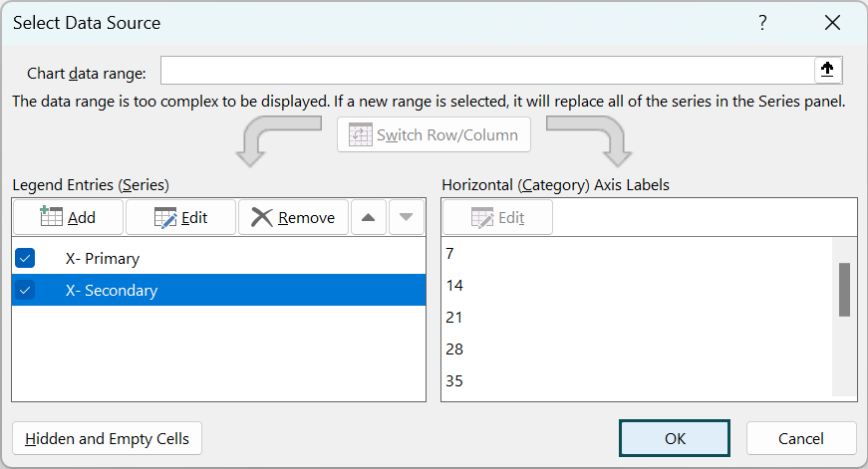
Task: Uncheck the X- Secondary series checkbox
Action: [x=25, y=290]
